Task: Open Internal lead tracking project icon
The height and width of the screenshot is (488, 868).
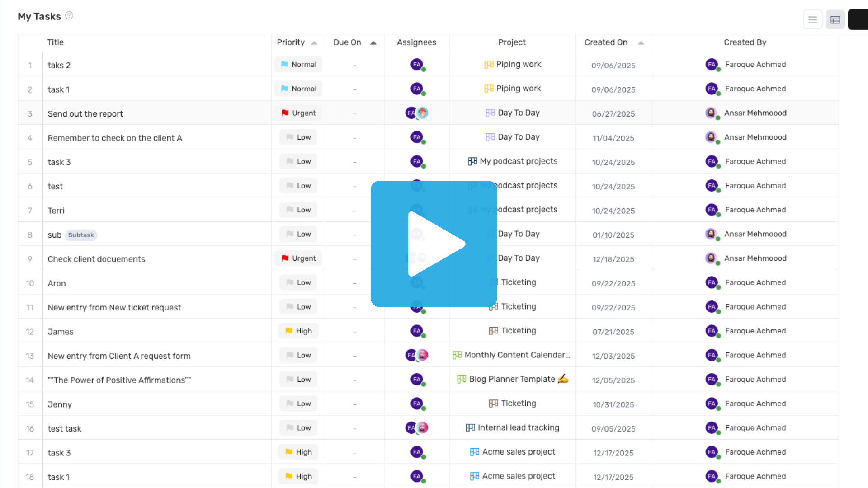Action: click(470, 428)
